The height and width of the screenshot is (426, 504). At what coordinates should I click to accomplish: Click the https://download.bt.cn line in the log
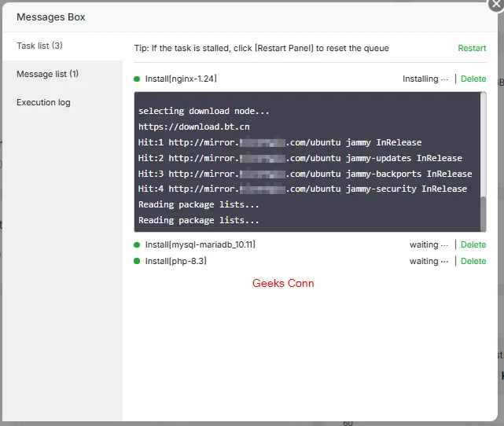(193, 127)
